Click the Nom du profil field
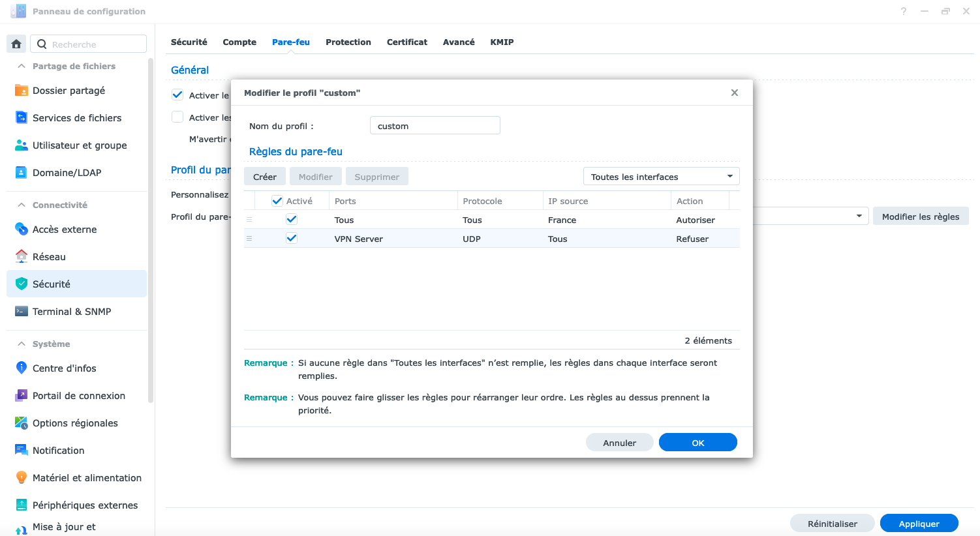Image resolution: width=980 pixels, height=536 pixels. click(435, 126)
